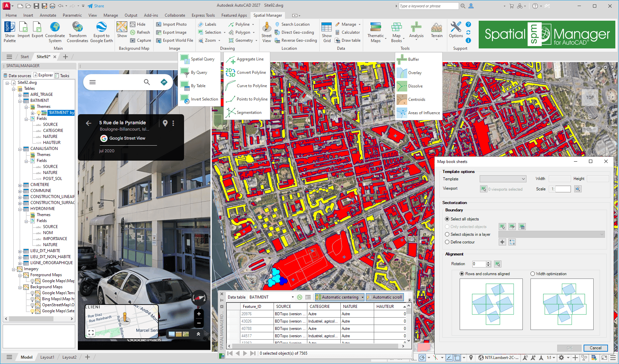Expand the COMMUNE table node

pyautogui.click(x=20, y=191)
